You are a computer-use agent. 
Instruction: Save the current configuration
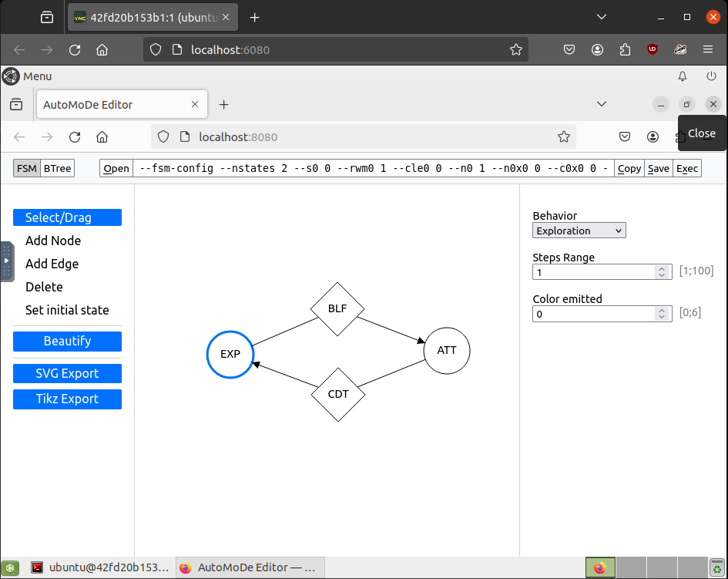(x=659, y=168)
